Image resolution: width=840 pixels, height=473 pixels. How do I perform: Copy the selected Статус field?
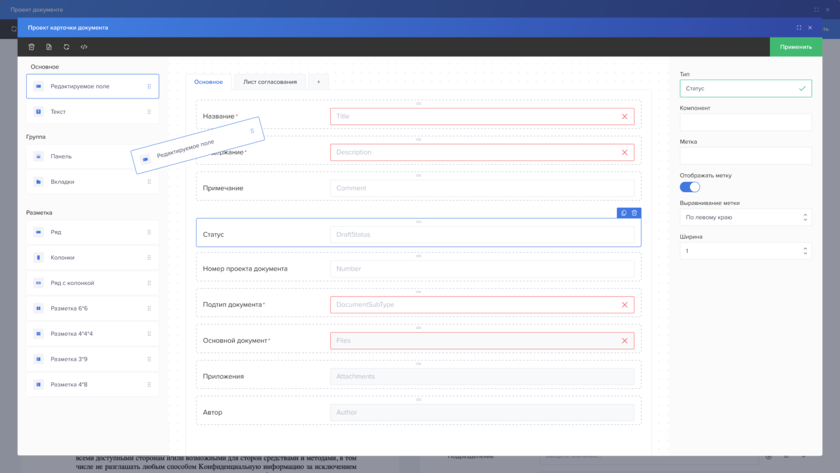point(624,213)
